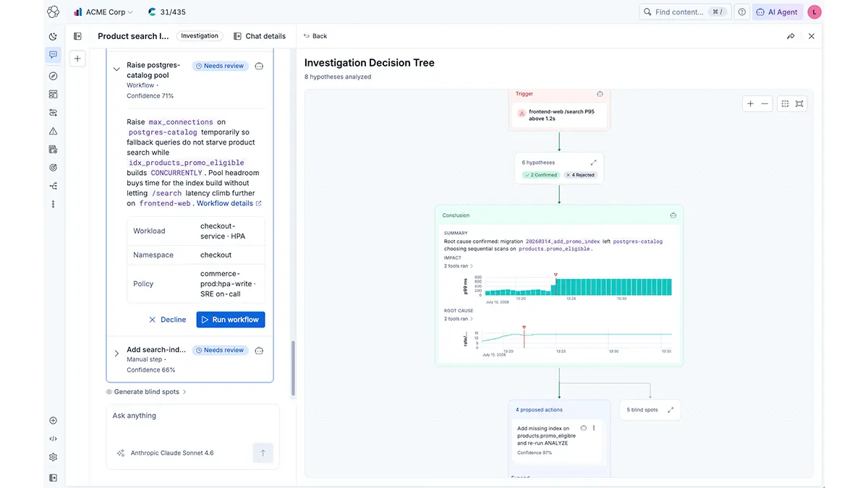Open the Chat details tab
868x488 pixels.
260,36
